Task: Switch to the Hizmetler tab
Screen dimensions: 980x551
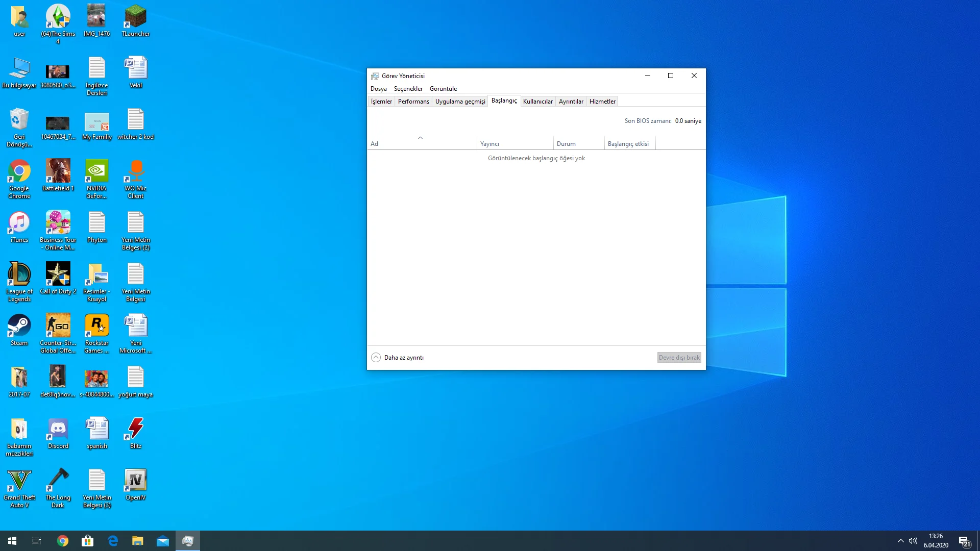Action: click(x=602, y=102)
